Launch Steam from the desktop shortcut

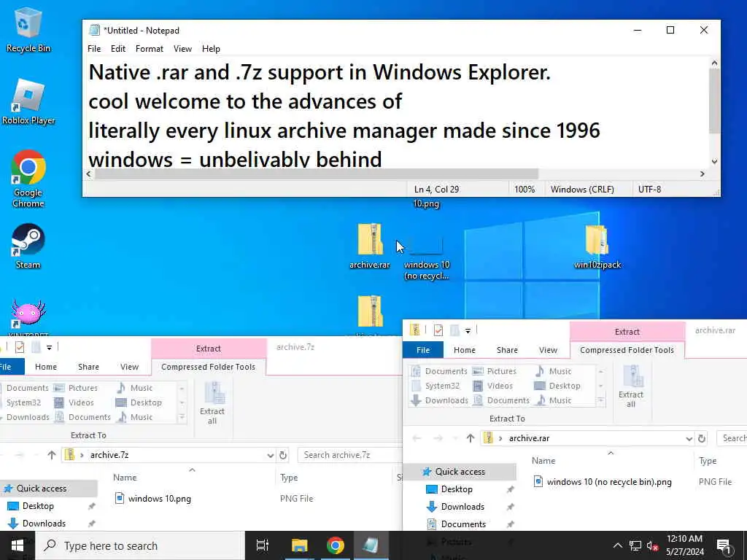(28, 246)
